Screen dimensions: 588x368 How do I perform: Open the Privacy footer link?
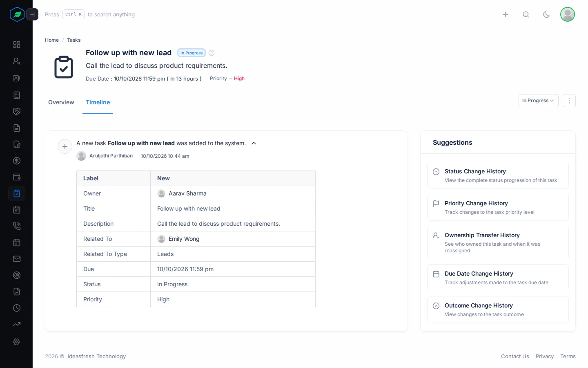pyautogui.click(x=545, y=357)
